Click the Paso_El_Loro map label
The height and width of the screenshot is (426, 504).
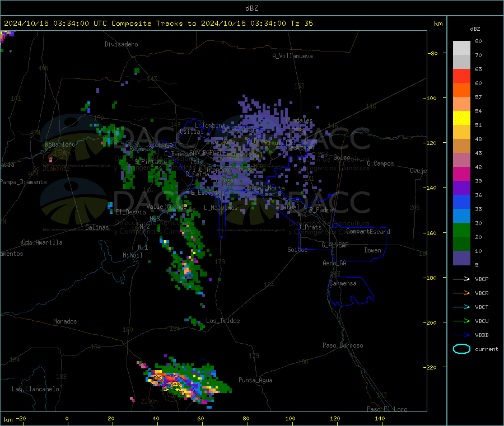coord(388,409)
